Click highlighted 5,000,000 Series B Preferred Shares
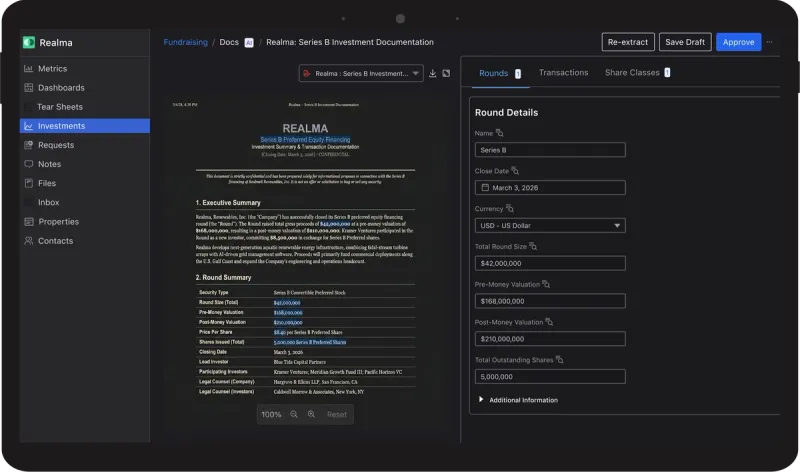Screen dimensions: 800x472 click(310, 342)
